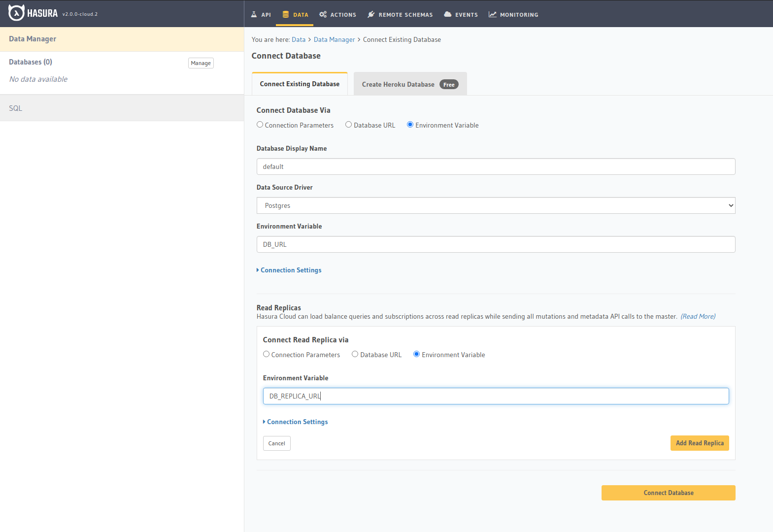
Task: Select Connection Parameters for the main database
Action: [x=260, y=125]
